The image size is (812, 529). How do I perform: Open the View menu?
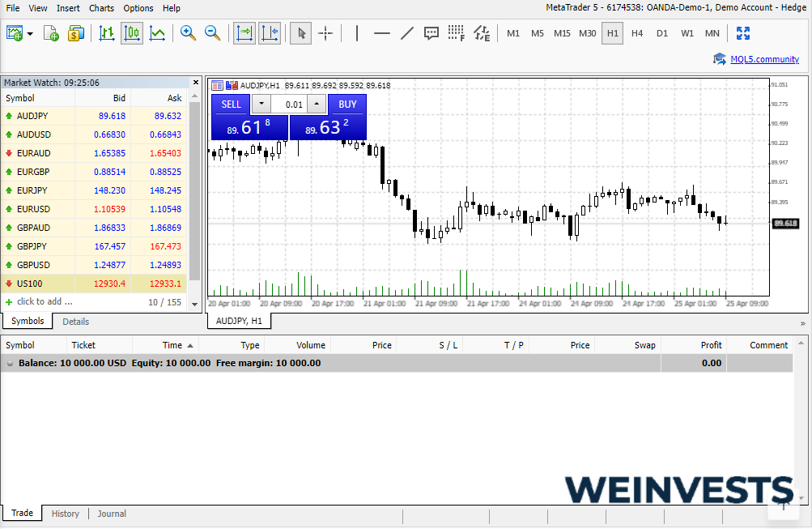[x=38, y=8]
